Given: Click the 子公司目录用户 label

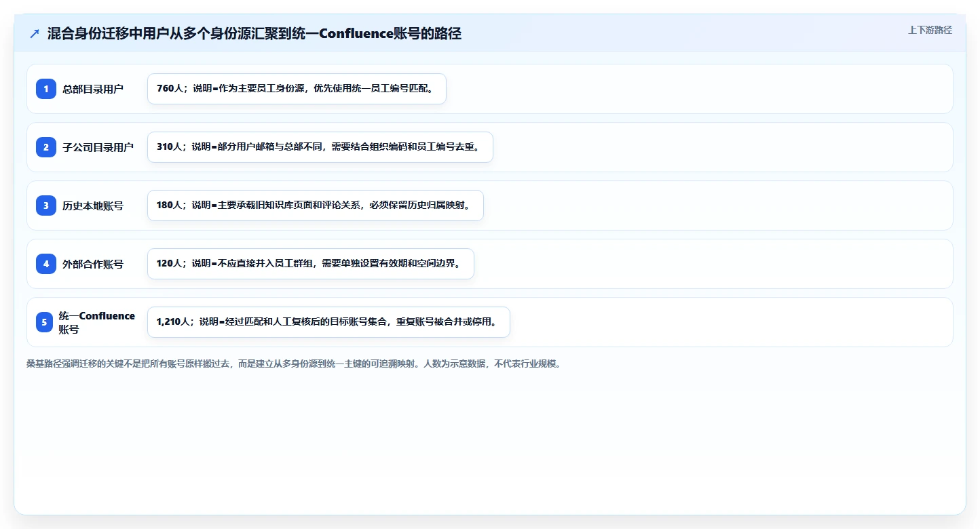Looking at the screenshot, I should pos(98,147).
